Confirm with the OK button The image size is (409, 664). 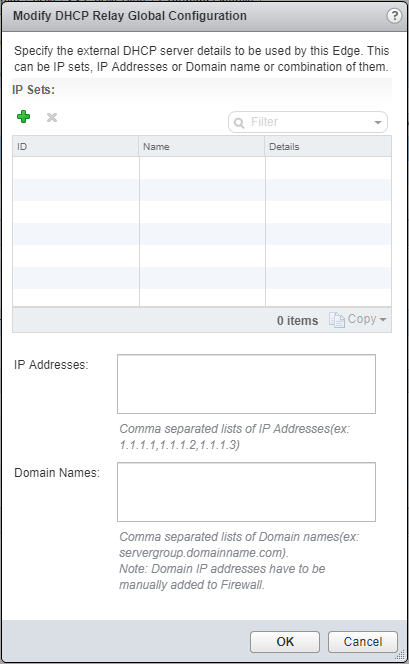click(285, 642)
